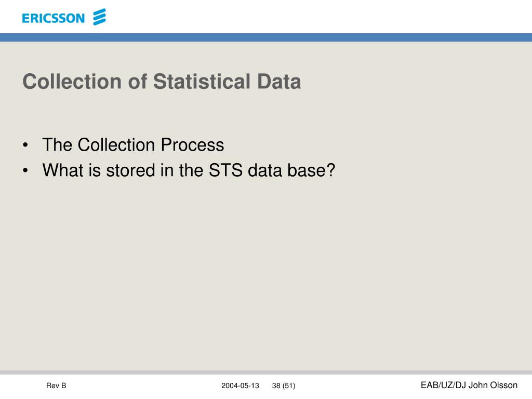Click the total page count (51)

point(289,386)
